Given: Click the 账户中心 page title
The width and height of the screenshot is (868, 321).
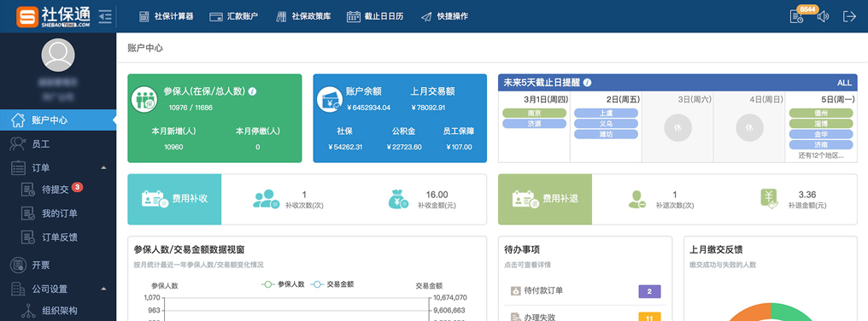Looking at the screenshot, I should (145, 48).
